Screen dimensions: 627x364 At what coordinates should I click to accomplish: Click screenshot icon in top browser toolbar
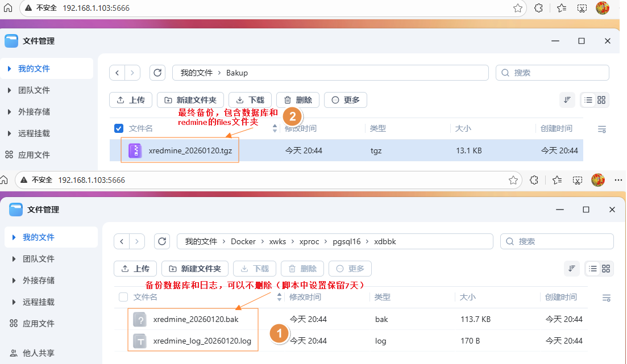click(x=582, y=8)
